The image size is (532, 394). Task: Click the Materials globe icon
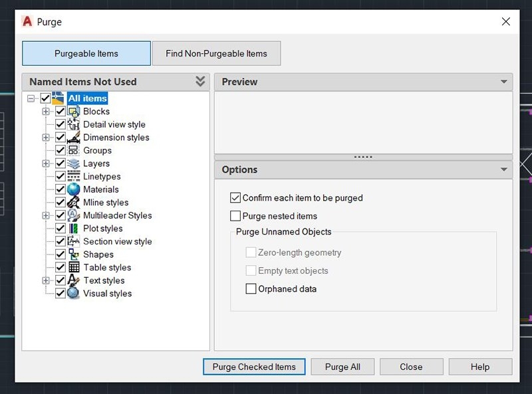74,189
